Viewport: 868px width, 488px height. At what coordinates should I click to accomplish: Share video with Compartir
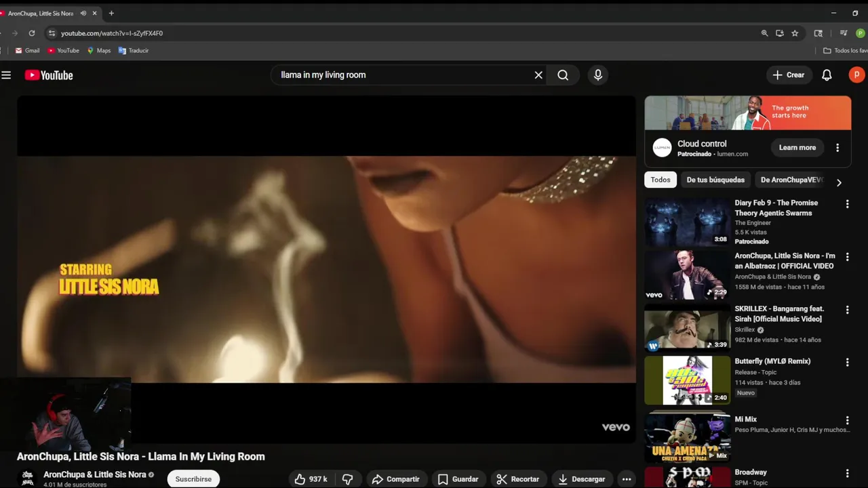[x=397, y=479]
